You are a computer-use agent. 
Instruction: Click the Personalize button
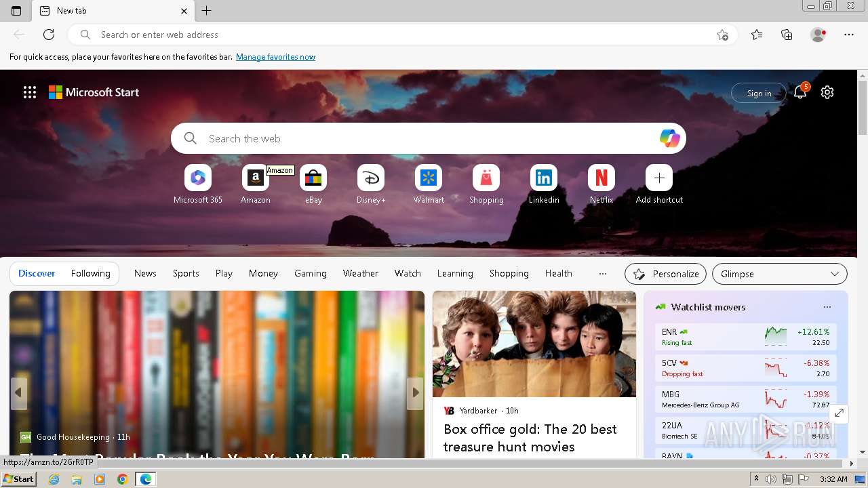click(665, 274)
